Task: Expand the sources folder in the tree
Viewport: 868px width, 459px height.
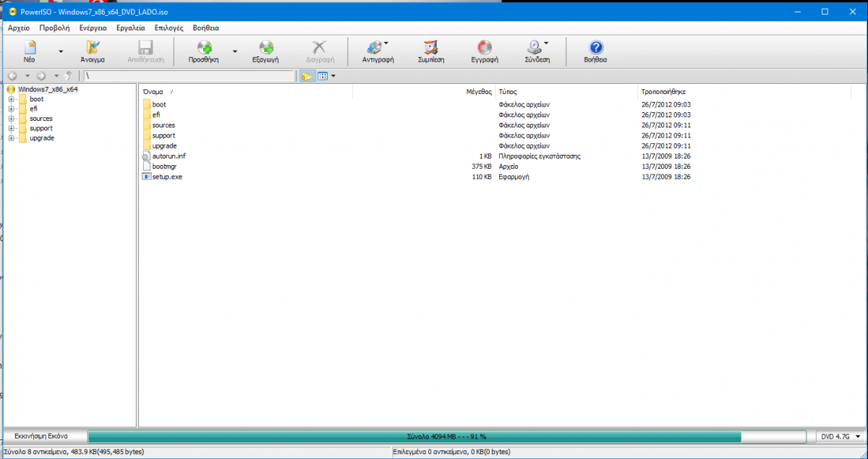Action: pos(12,119)
